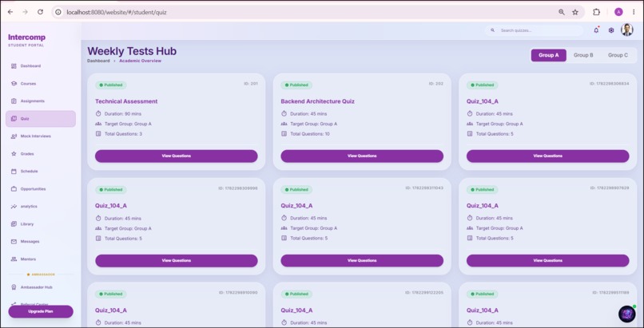644x328 pixels.
Task: Click the Mock Interviews icon in sidebar
Action: point(14,136)
